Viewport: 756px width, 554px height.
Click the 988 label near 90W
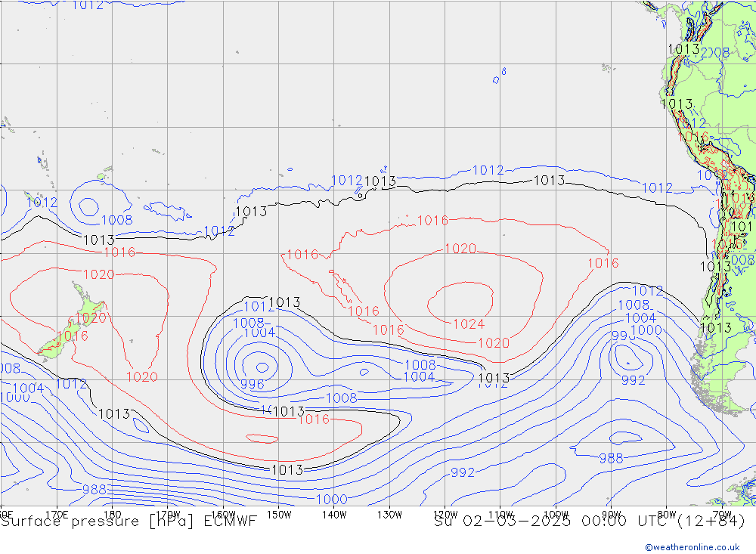pos(611,458)
